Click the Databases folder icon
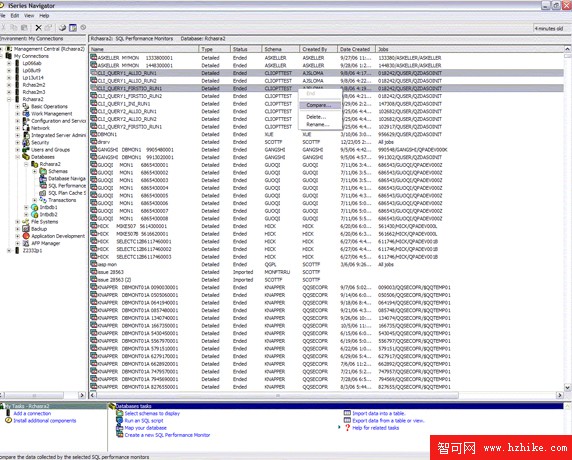The width and height of the screenshot is (572, 460). pos(26,157)
